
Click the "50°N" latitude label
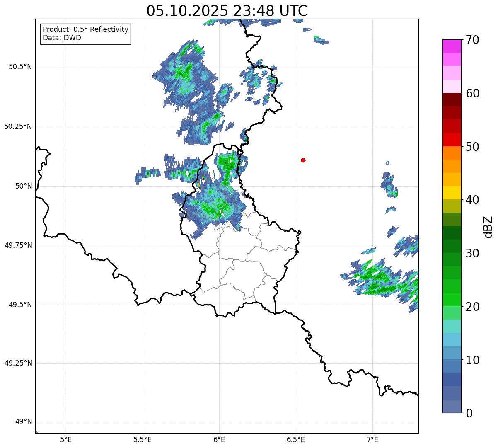[24, 186]
